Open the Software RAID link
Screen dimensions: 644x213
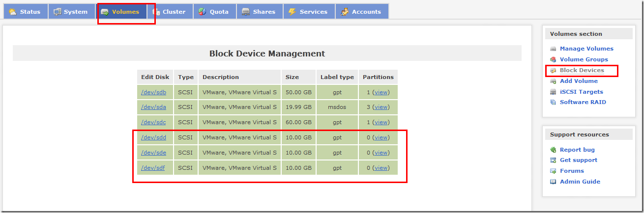[x=583, y=102]
